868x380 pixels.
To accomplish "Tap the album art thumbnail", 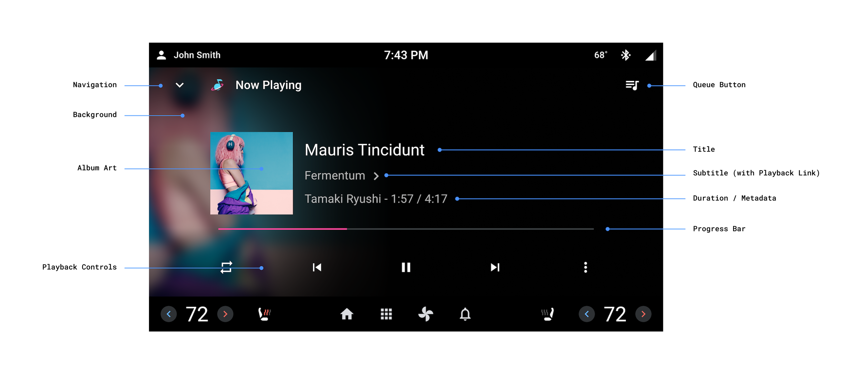I will click(250, 173).
